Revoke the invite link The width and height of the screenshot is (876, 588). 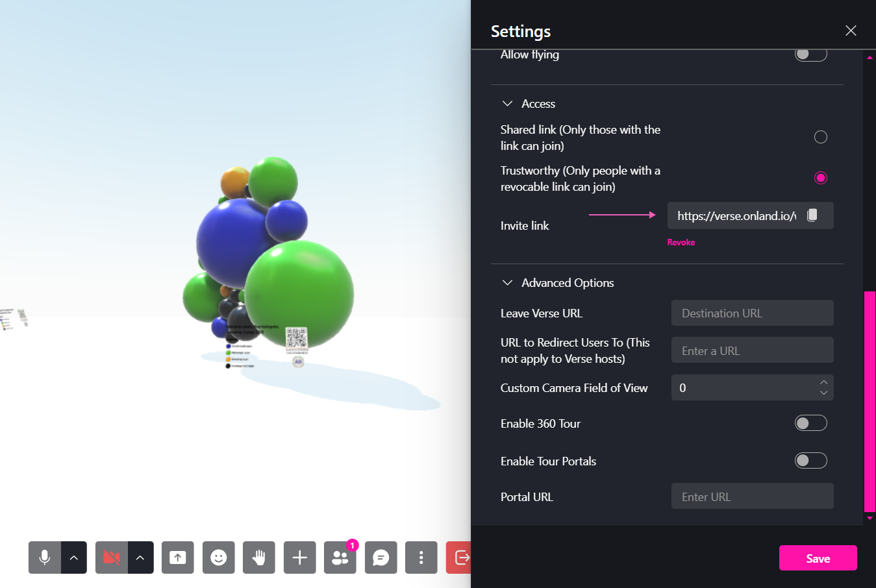[x=681, y=241]
